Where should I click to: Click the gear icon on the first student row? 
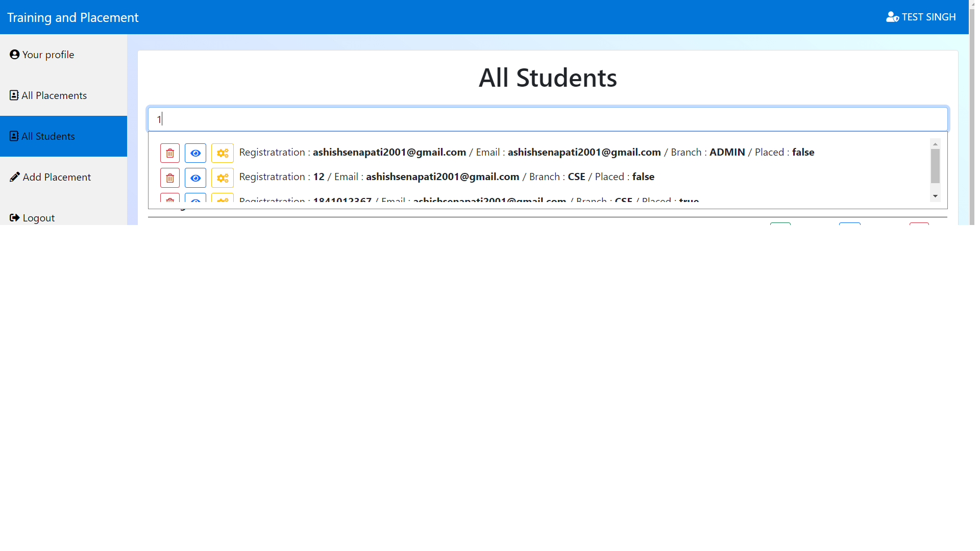pos(223,153)
